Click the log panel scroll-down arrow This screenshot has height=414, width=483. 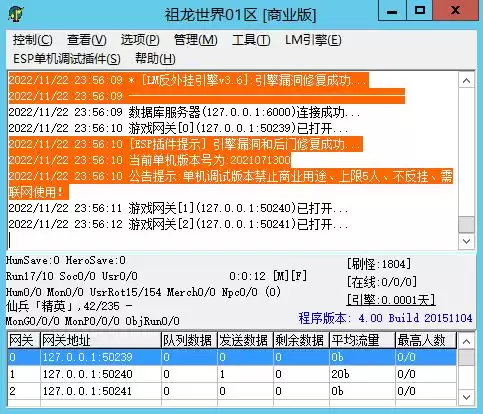coord(466,241)
